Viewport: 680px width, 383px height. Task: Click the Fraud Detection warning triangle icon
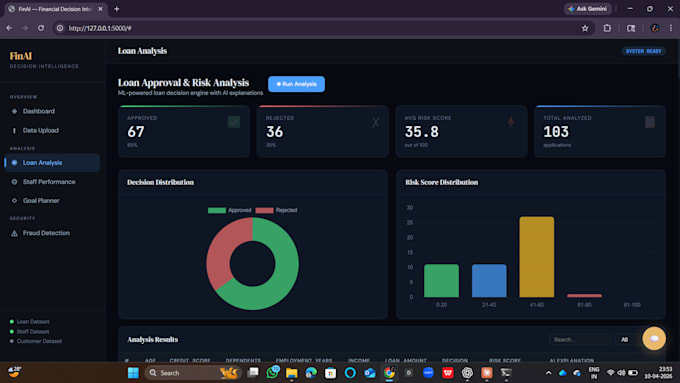14,233
